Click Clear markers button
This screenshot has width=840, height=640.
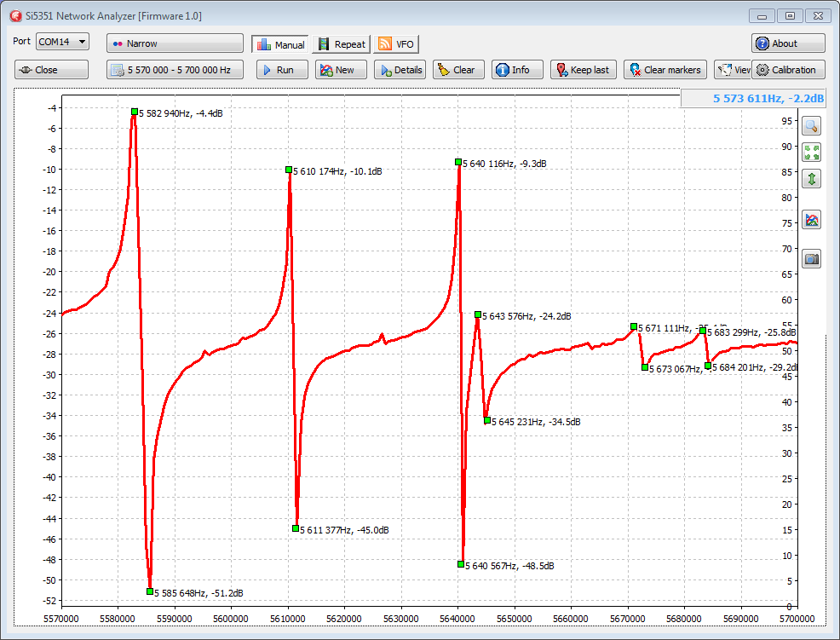(665, 70)
